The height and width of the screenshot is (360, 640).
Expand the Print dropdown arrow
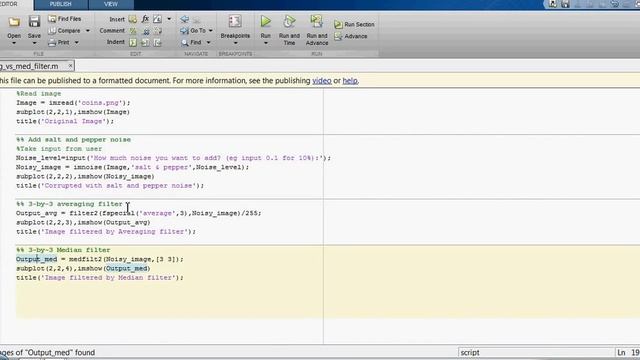(x=76, y=42)
